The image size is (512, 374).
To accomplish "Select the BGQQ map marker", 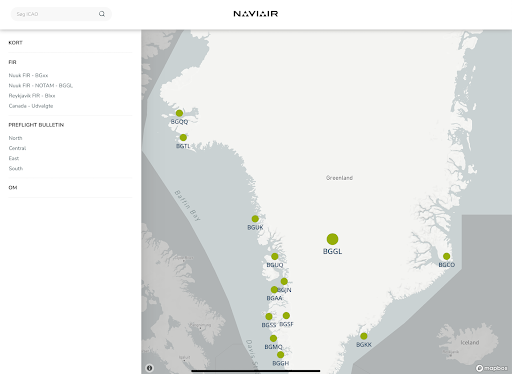I will point(179,113).
